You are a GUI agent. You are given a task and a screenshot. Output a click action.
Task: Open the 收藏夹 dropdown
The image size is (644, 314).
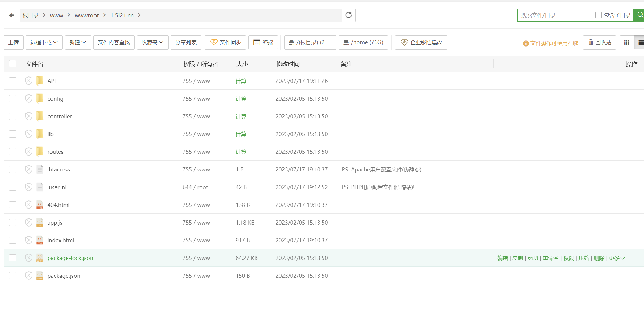tap(153, 42)
